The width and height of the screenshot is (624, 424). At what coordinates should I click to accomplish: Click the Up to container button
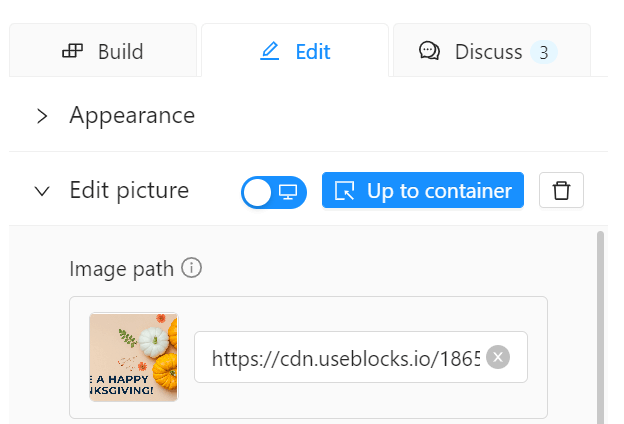[x=423, y=190]
